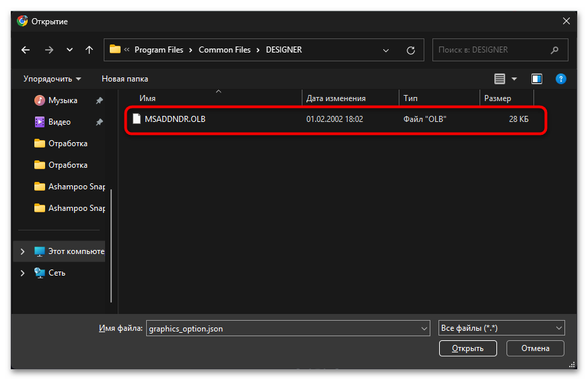588x380 pixels.
Task: Sort by Тип column header
Action: point(410,98)
